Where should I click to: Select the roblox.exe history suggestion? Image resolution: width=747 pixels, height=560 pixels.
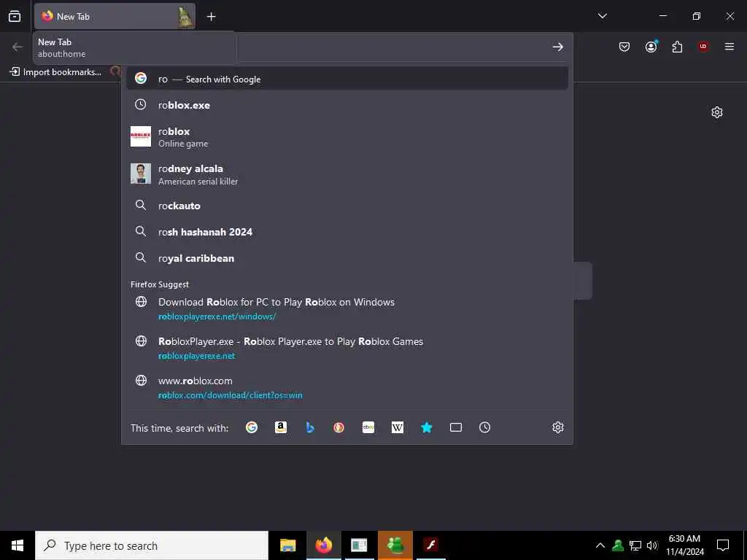coord(347,105)
